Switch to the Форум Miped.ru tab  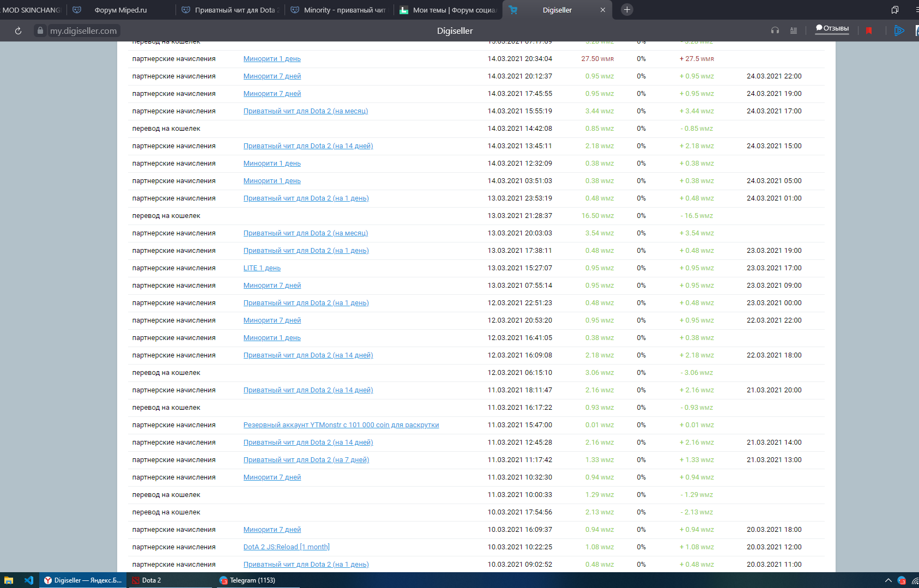120,10
